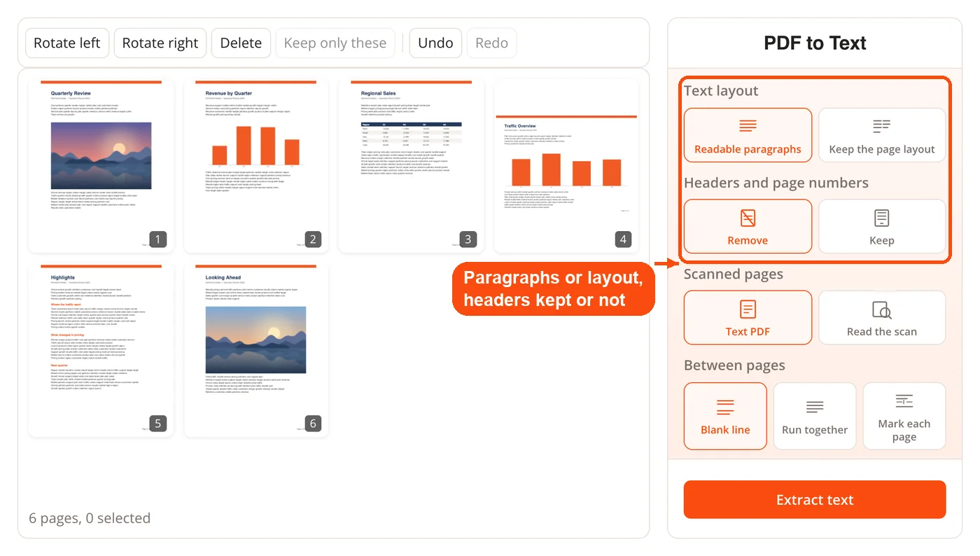Click the Keep the page layout columns icon
This screenshot has width=980, height=556.
coord(882,126)
